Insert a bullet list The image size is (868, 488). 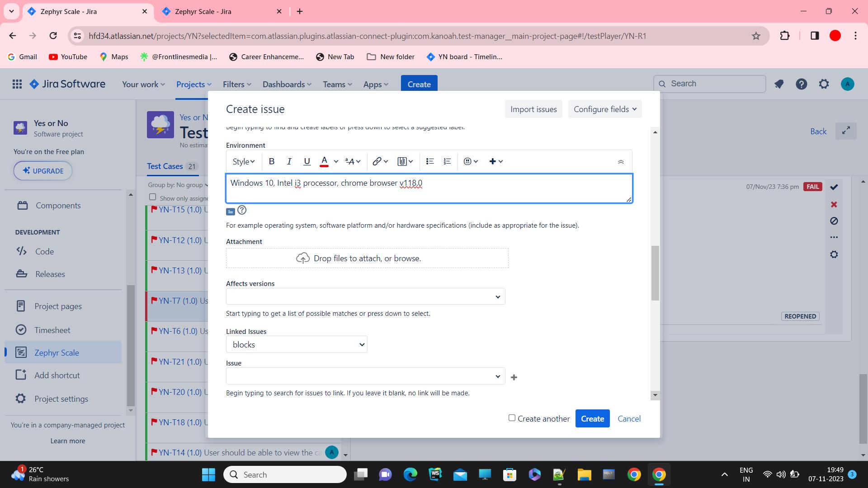[430, 161]
